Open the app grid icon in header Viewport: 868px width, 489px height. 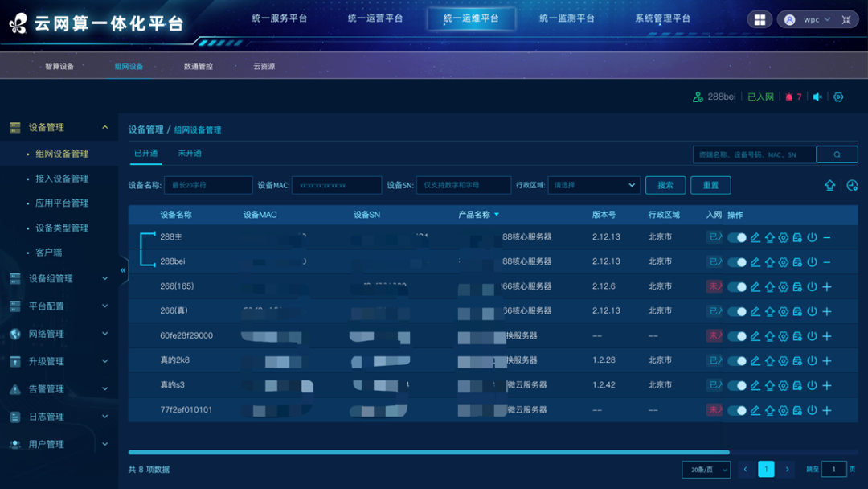759,19
